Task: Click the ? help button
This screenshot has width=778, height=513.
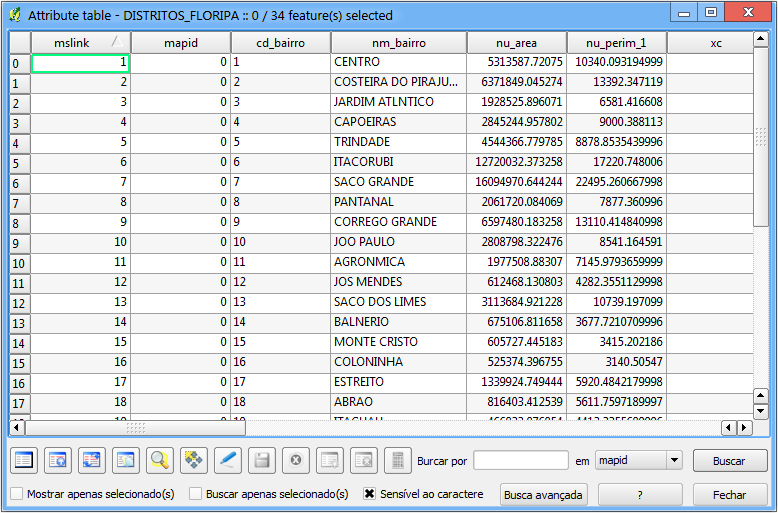Action: [x=640, y=495]
